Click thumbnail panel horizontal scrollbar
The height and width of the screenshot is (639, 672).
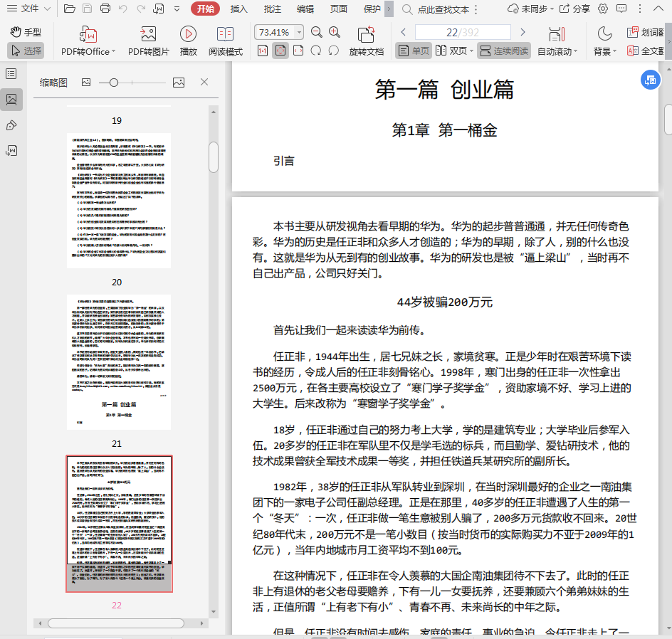click(x=116, y=623)
